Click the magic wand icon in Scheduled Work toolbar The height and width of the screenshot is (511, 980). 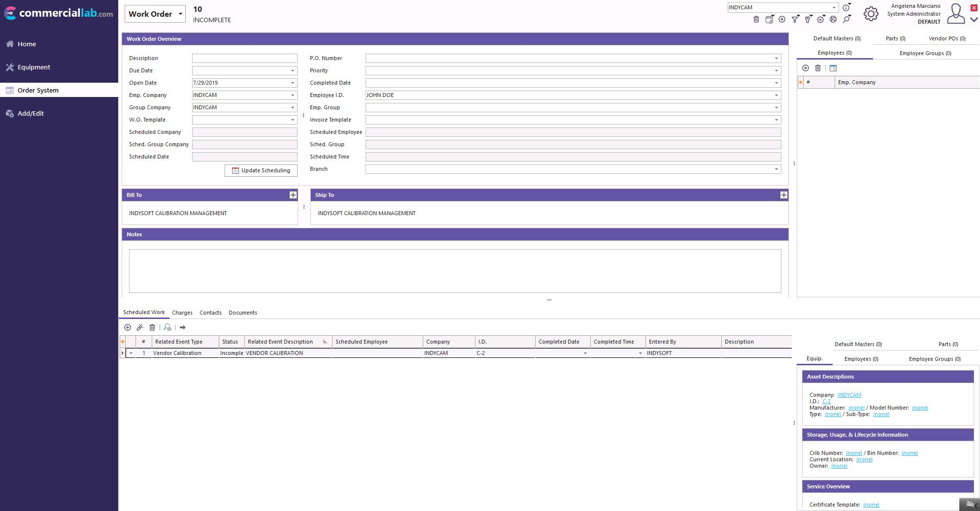[x=140, y=327]
